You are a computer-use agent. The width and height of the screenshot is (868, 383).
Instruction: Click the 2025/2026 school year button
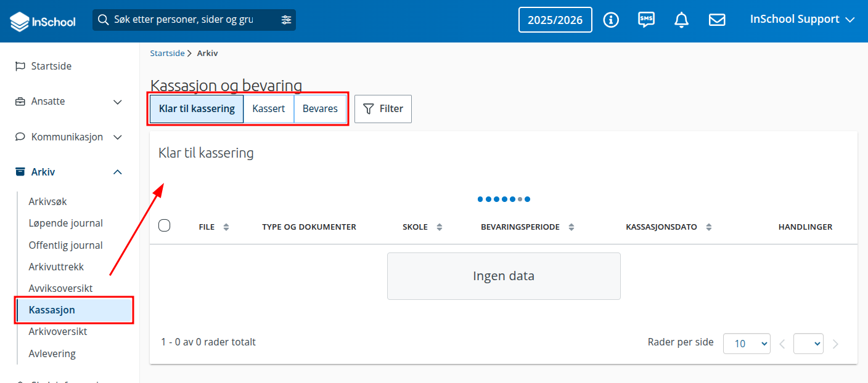point(555,20)
